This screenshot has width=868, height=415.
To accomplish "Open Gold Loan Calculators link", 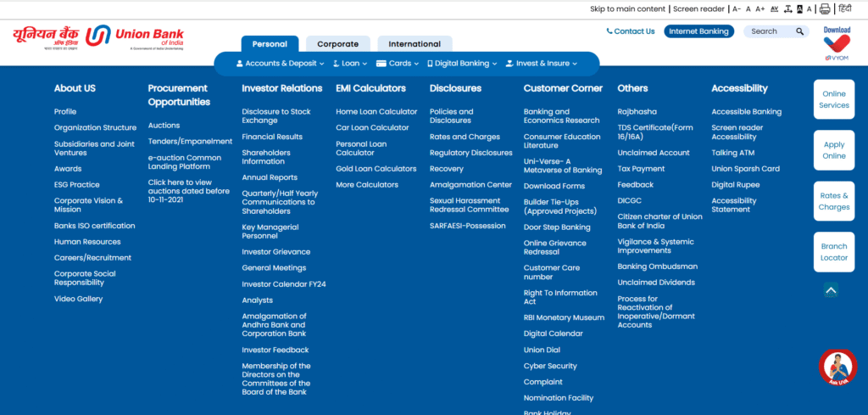I will click(376, 169).
